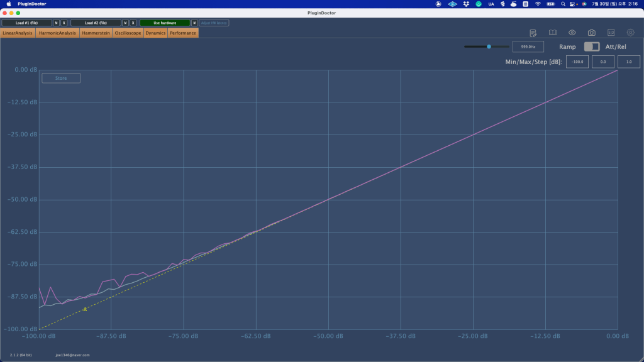Toggle the Ramp / Att/Rel switch
This screenshot has height=362, width=644.
591,47
